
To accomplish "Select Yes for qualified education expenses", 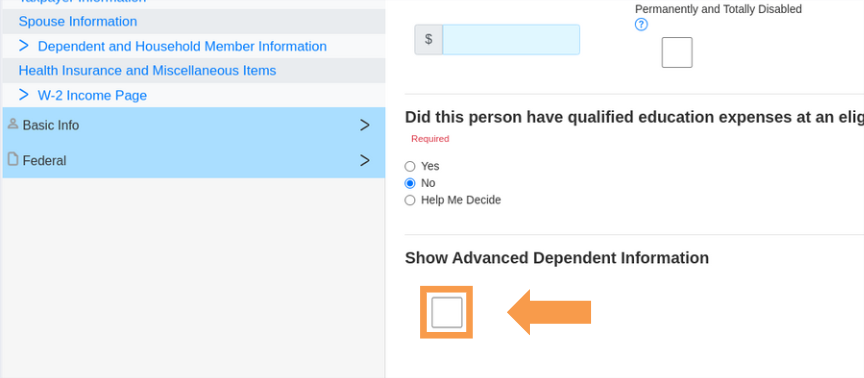I will point(409,166).
